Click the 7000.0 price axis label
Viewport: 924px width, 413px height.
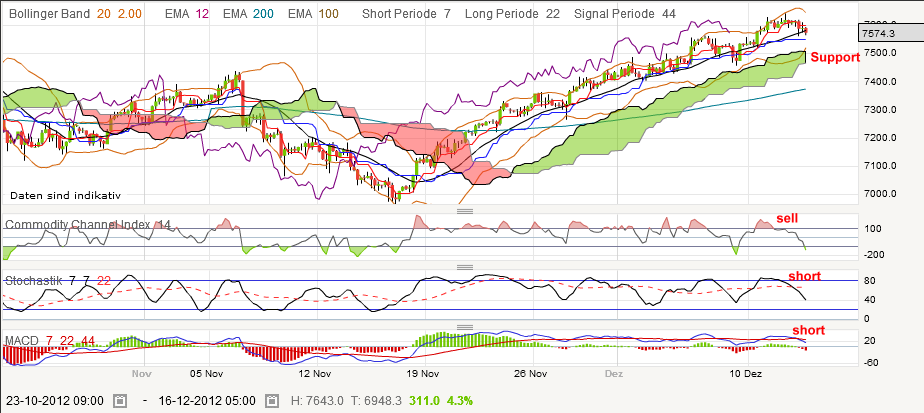pyautogui.click(x=878, y=194)
